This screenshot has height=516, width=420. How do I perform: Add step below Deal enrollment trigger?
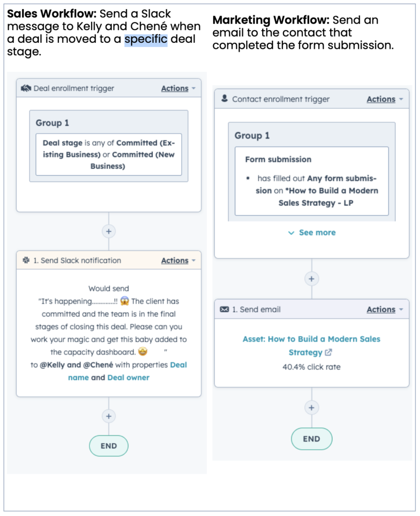point(108,231)
